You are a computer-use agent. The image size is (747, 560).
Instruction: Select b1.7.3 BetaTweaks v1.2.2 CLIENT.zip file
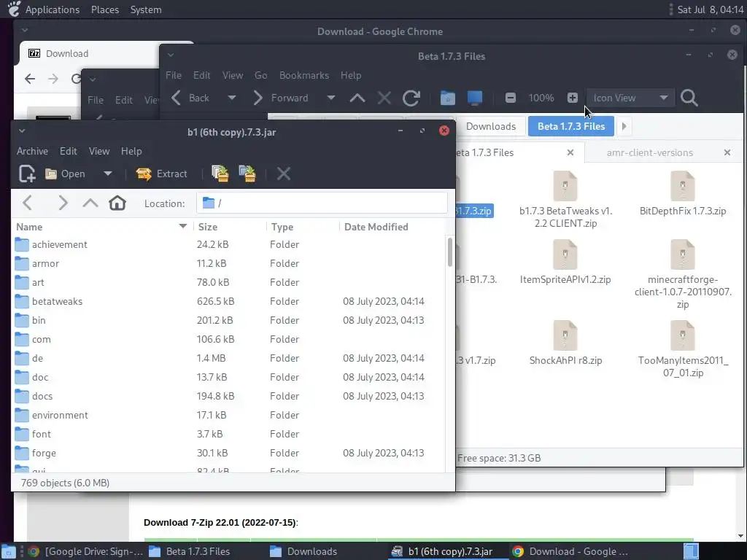[x=565, y=200]
